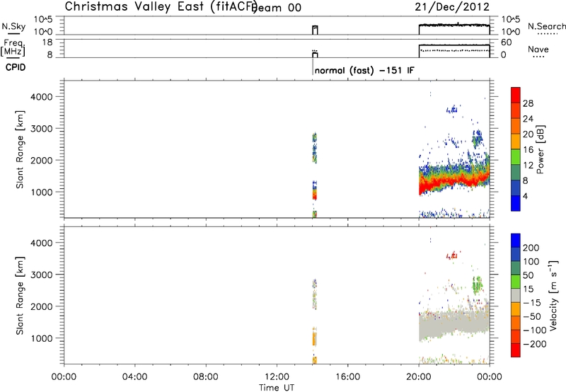Click the 'normal (fast) -151 IF' annotation

(x=364, y=70)
